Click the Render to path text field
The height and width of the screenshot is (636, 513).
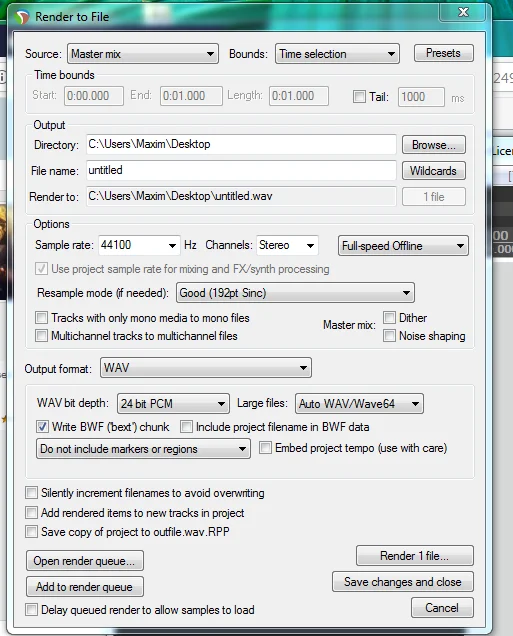(x=241, y=196)
